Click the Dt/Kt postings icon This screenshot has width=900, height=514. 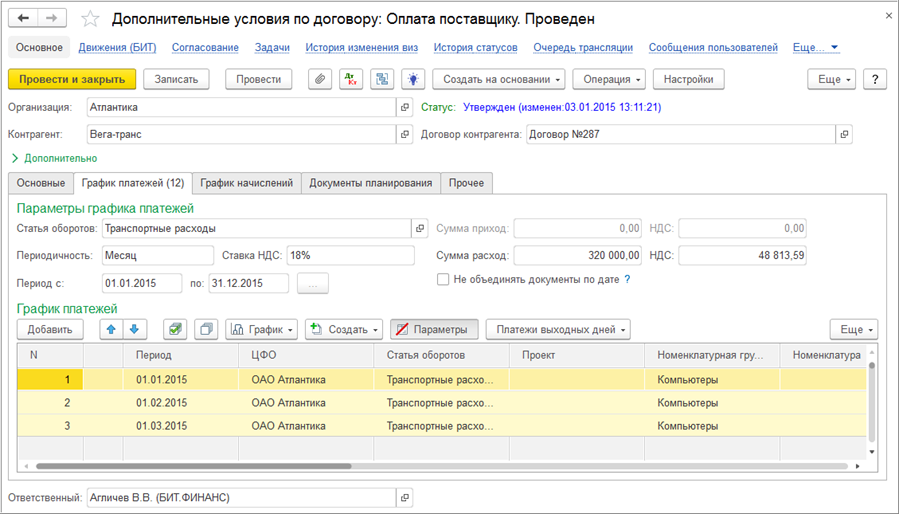pyautogui.click(x=350, y=79)
